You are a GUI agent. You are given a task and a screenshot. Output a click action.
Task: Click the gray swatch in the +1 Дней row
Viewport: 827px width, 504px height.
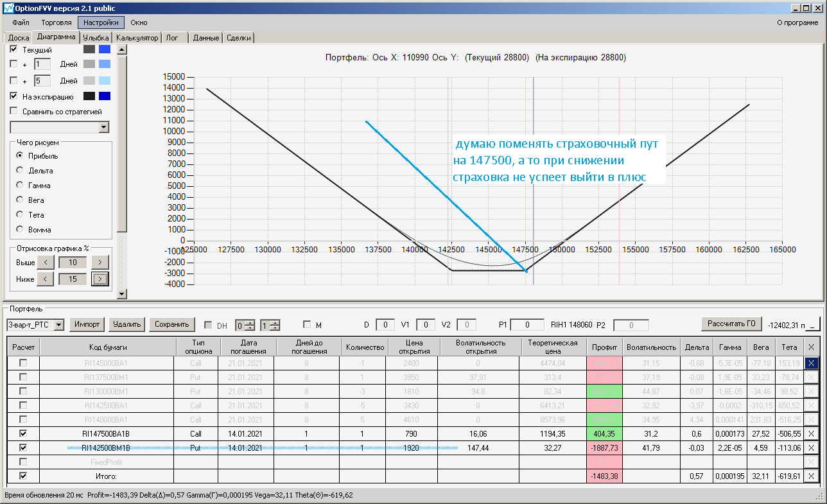click(x=89, y=64)
